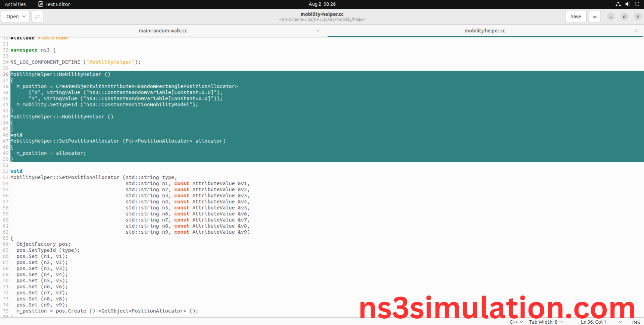The width and height of the screenshot is (644, 325).
Task: Click the Text Editor app icon
Action: 41,4
